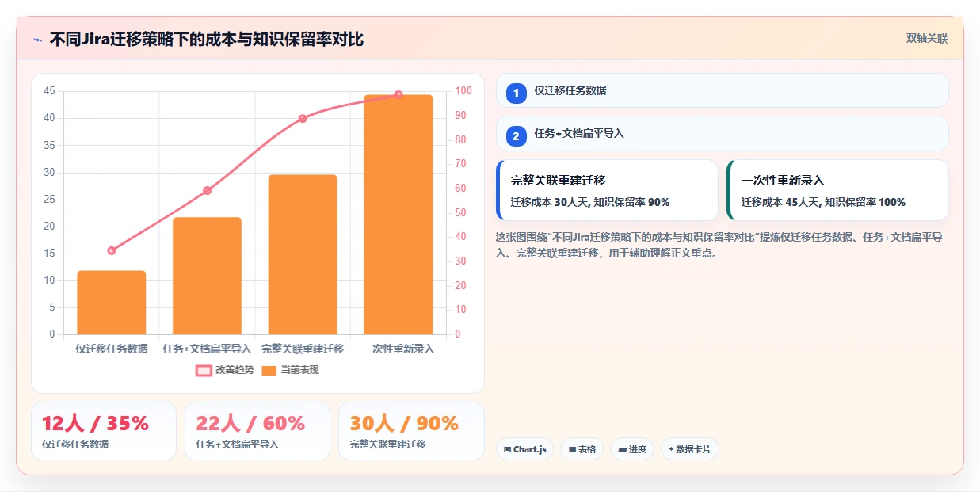Image resolution: width=980 pixels, height=492 pixels.
Task: Select the 表格 tag
Action: 582,449
